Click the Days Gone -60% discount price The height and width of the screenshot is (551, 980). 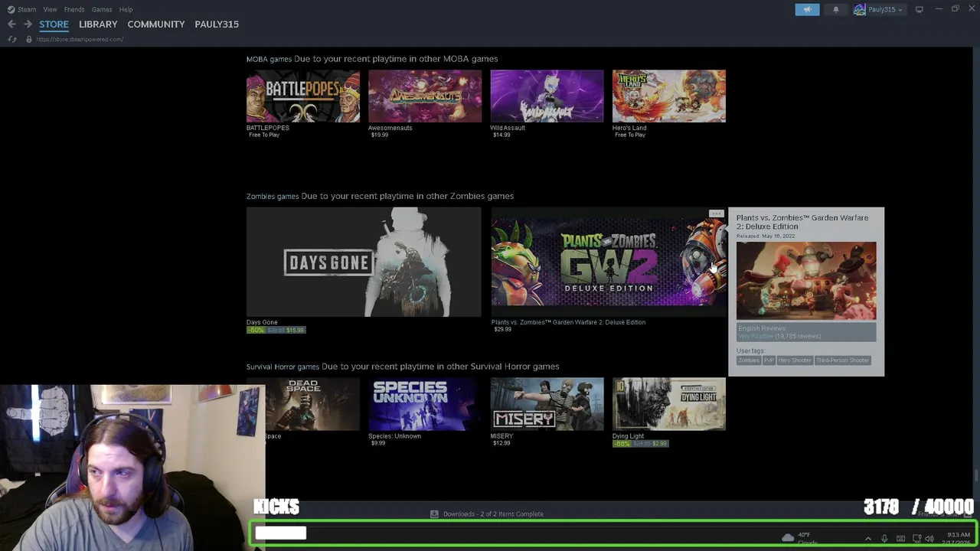tap(276, 330)
